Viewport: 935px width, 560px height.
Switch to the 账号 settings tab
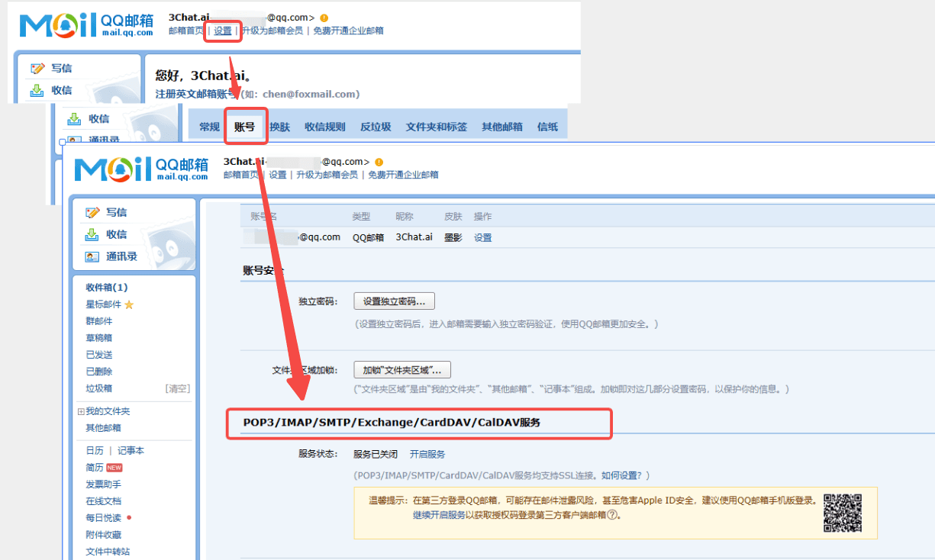pos(244,127)
